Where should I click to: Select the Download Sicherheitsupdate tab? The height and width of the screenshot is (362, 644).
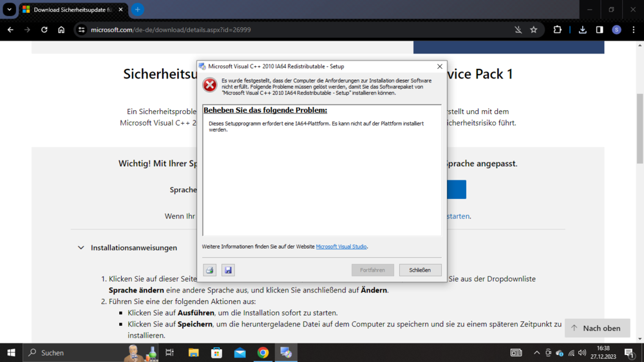point(73,10)
